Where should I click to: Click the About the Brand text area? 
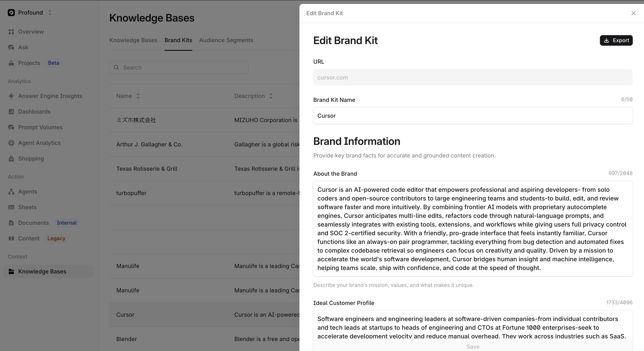point(473,229)
